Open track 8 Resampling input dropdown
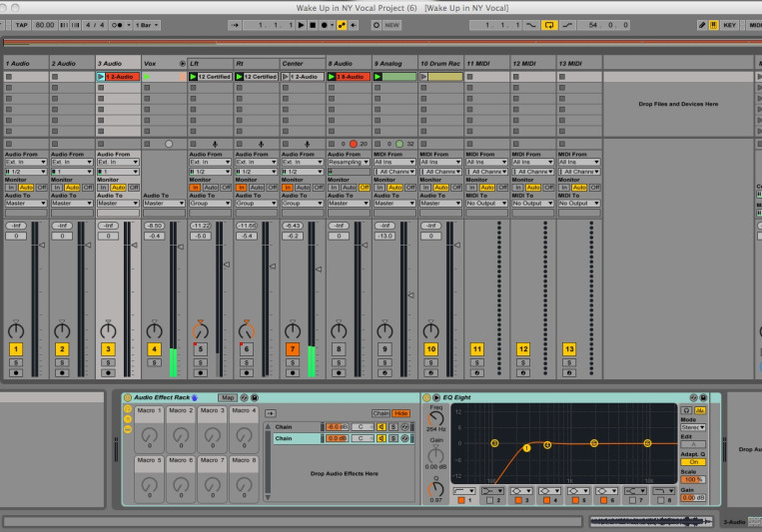The image size is (762, 532). pos(349,163)
